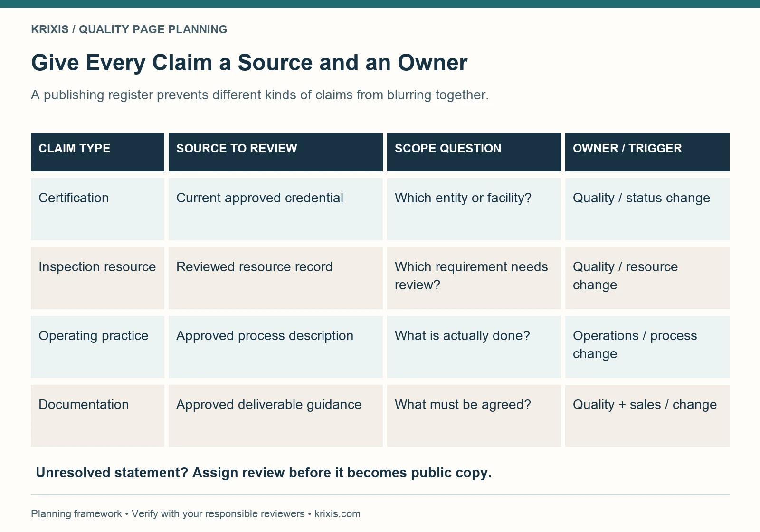760x532 pixels.
Task: Select the 'Quality / resource change' cell
Action: tap(647, 278)
